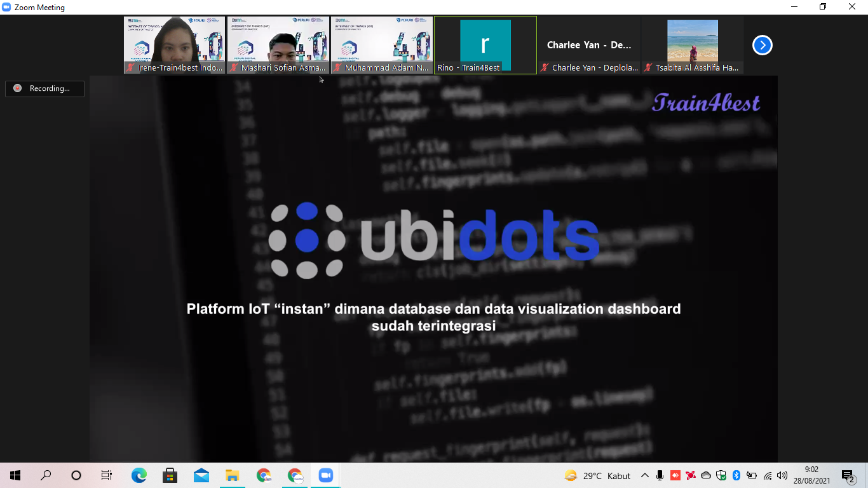
Task: Open File Explorer from taskbar
Action: [233, 475]
